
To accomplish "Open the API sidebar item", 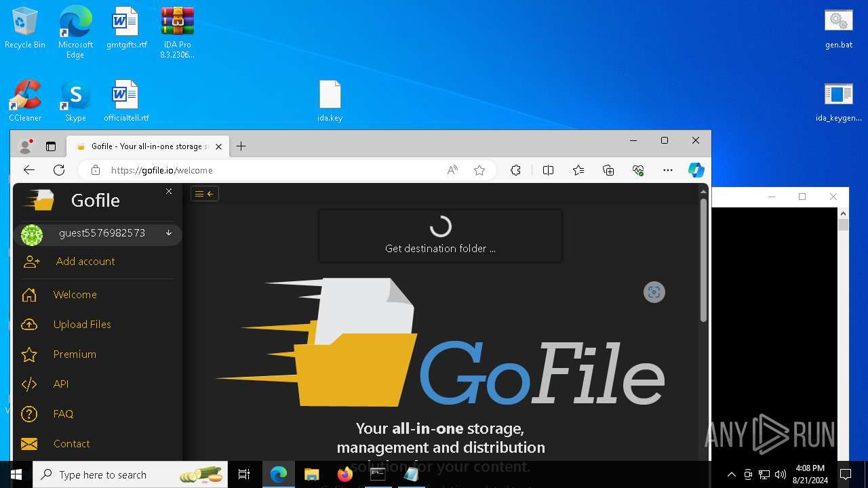I will (98, 384).
